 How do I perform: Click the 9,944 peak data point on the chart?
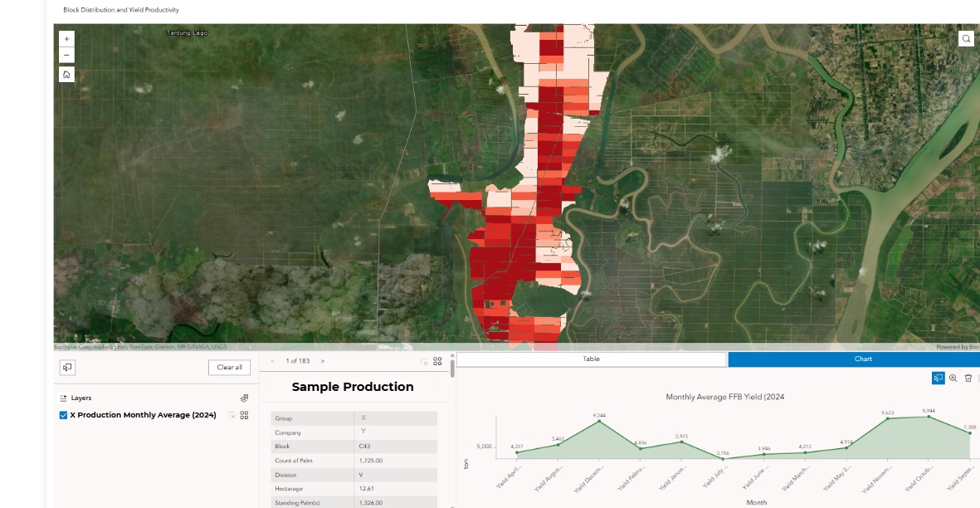[929, 417]
